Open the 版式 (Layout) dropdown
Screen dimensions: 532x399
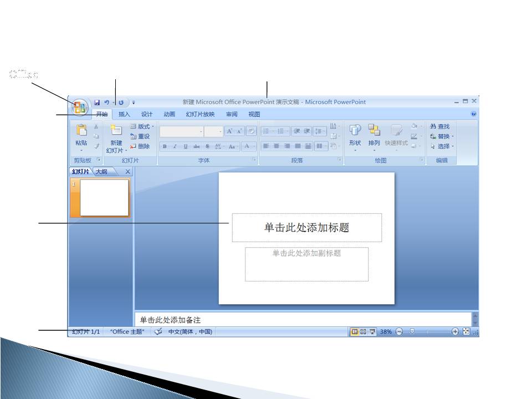click(x=142, y=126)
